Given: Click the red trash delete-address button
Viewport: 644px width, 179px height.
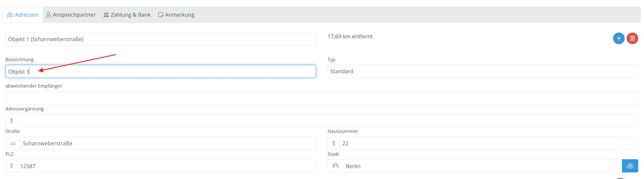Looking at the screenshot, I should tap(632, 38).
